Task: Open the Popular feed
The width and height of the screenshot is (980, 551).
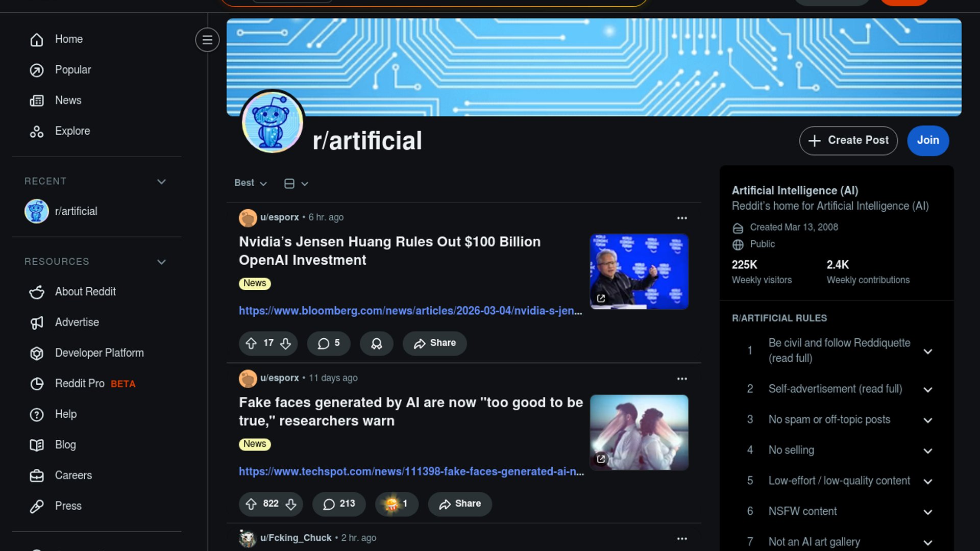Action: click(72, 70)
